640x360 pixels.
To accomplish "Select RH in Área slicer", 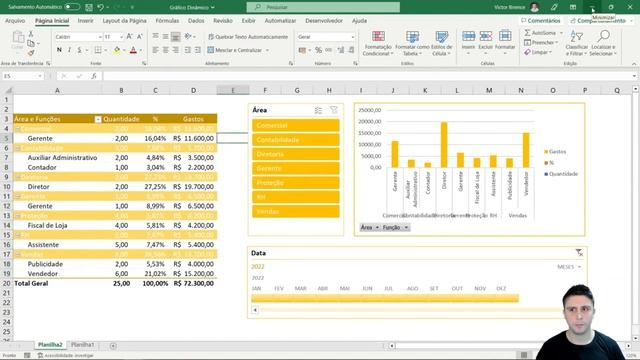I will tap(296, 197).
